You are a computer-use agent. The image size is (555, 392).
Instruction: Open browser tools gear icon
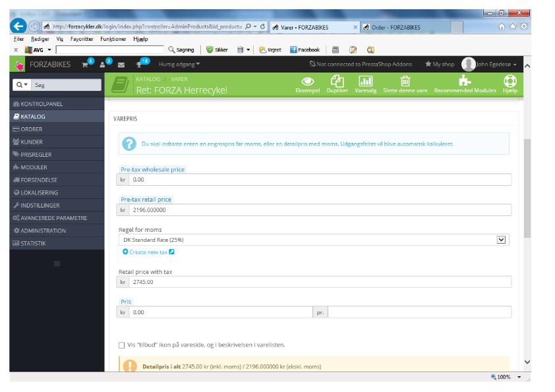click(x=524, y=26)
